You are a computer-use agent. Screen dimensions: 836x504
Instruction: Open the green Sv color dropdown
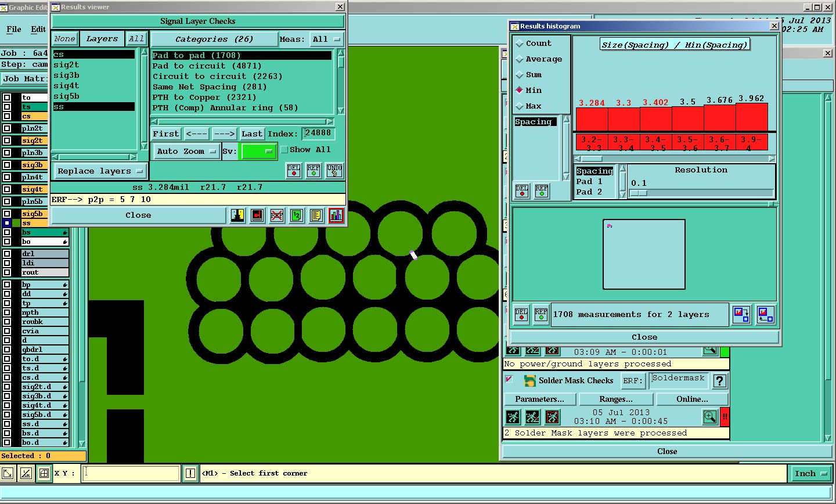(258, 152)
